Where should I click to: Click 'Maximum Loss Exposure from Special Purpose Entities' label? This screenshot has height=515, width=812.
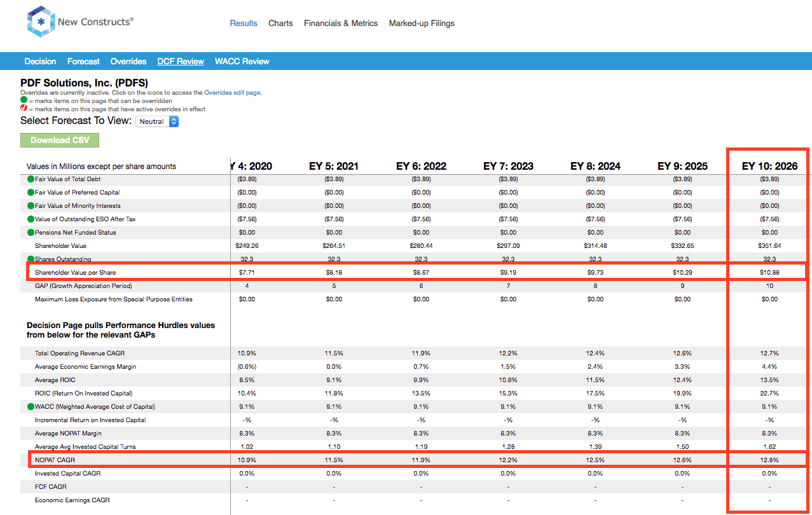[114, 299]
